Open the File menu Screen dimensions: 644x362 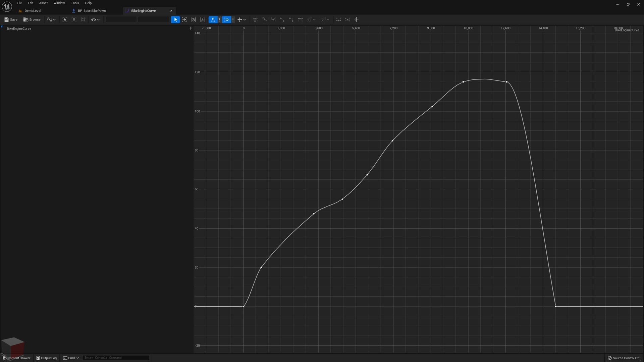tap(19, 3)
